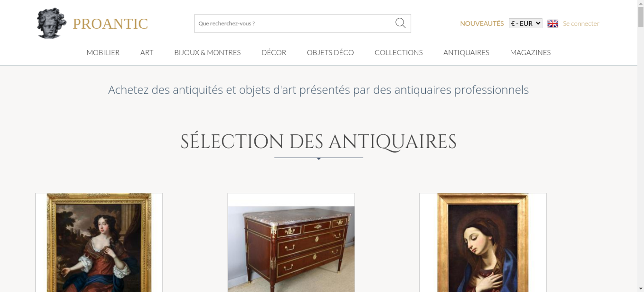This screenshot has height=292, width=644.
Task: Open the Madonna in blue painting thumbnail
Action: (483, 242)
